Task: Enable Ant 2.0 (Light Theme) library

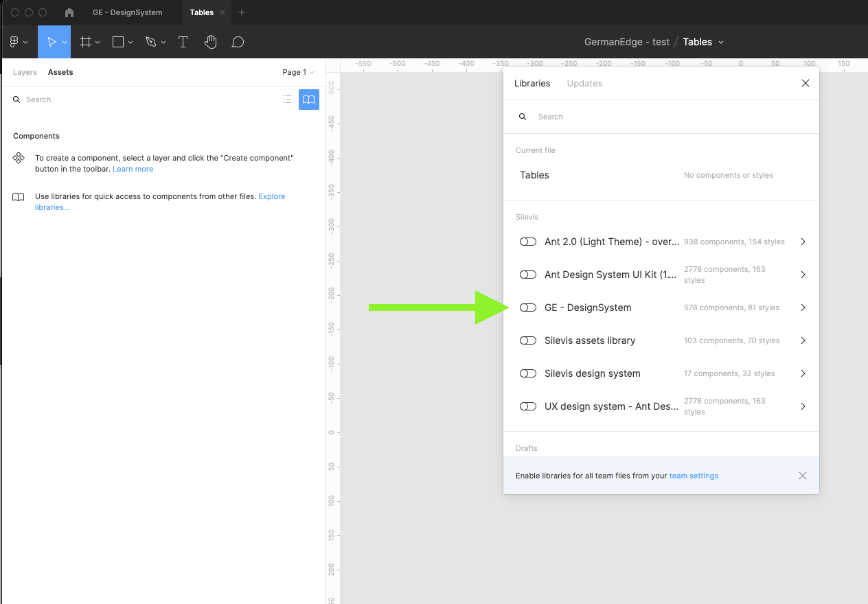Action: pos(527,242)
